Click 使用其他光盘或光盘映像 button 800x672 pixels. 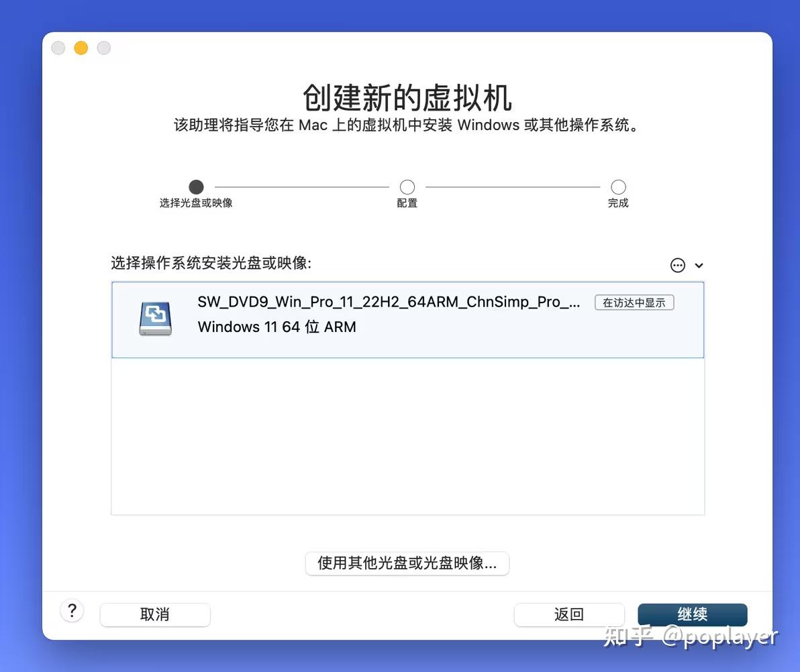[407, 563]
